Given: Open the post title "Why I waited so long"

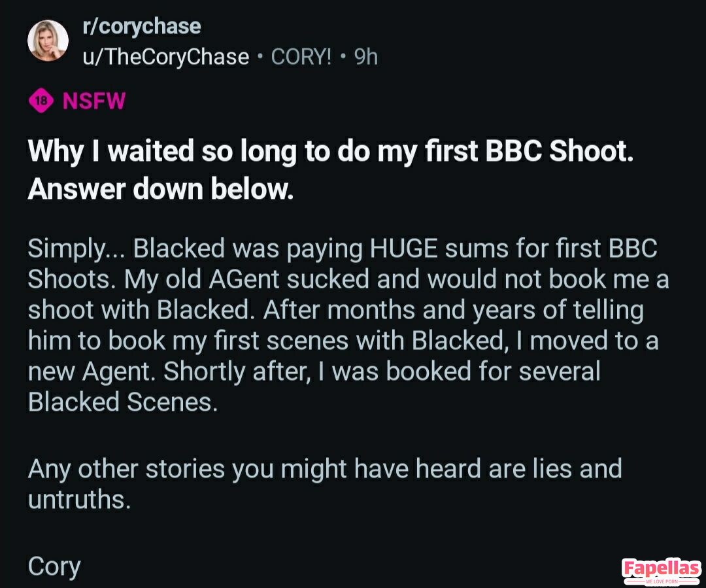Looking at the screenshot, I should click(331, 151).
